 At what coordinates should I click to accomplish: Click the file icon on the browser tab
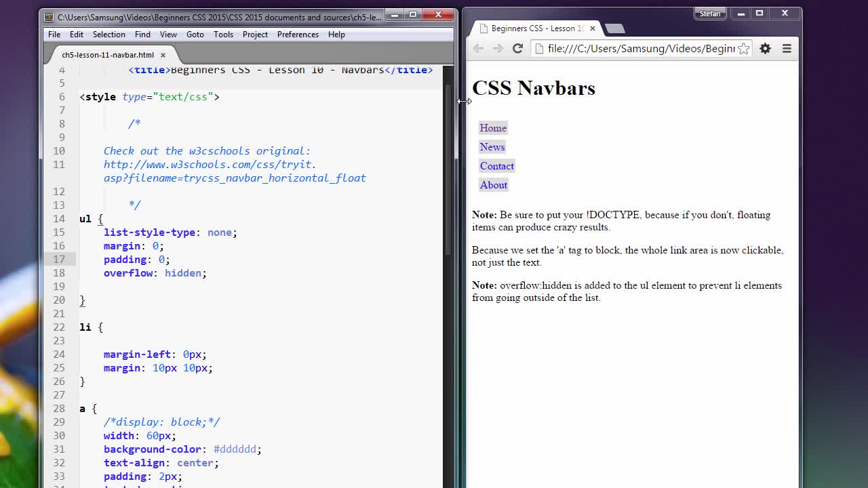tap(484, 28)
